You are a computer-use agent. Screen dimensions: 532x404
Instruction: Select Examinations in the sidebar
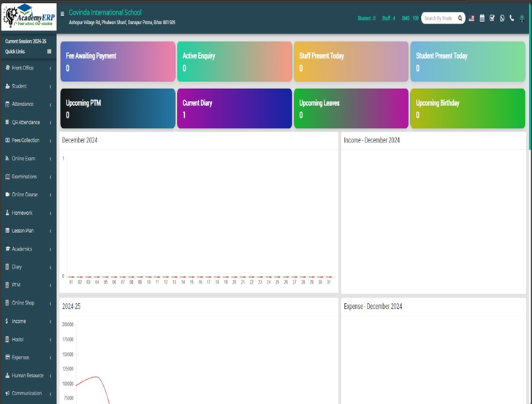24,177
